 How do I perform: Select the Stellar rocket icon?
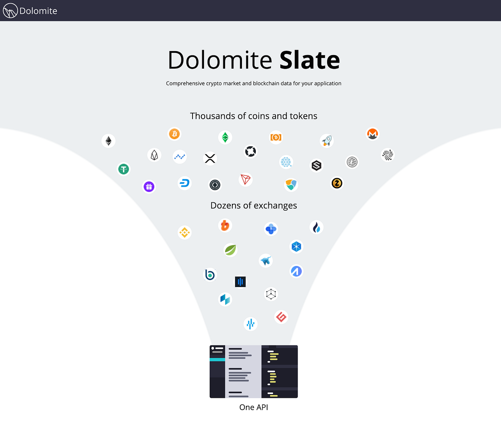[326, 141]
